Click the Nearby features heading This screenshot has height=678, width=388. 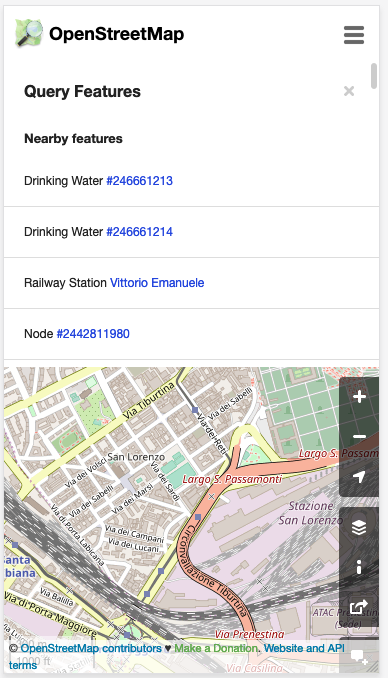(x=73, y=138)
